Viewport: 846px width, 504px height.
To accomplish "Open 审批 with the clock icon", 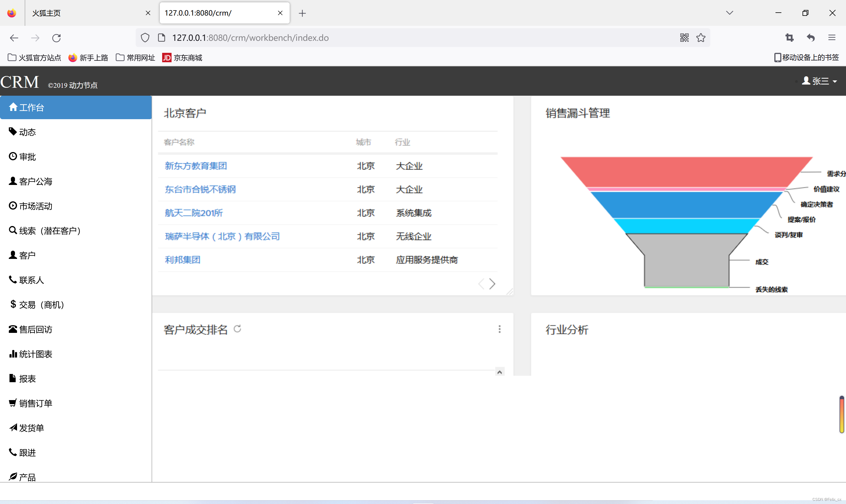I will (76, 156).
